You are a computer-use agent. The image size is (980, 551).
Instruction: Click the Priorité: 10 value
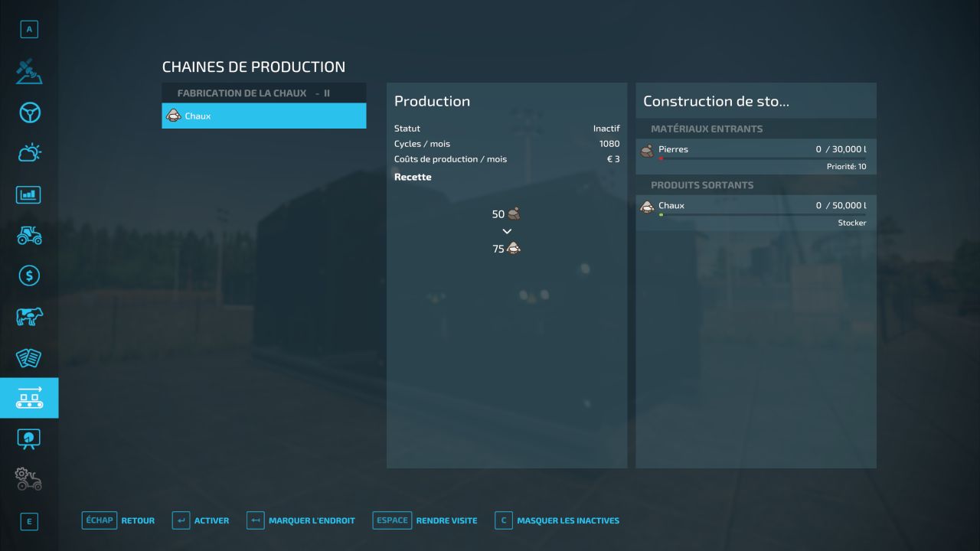(846, 167)
